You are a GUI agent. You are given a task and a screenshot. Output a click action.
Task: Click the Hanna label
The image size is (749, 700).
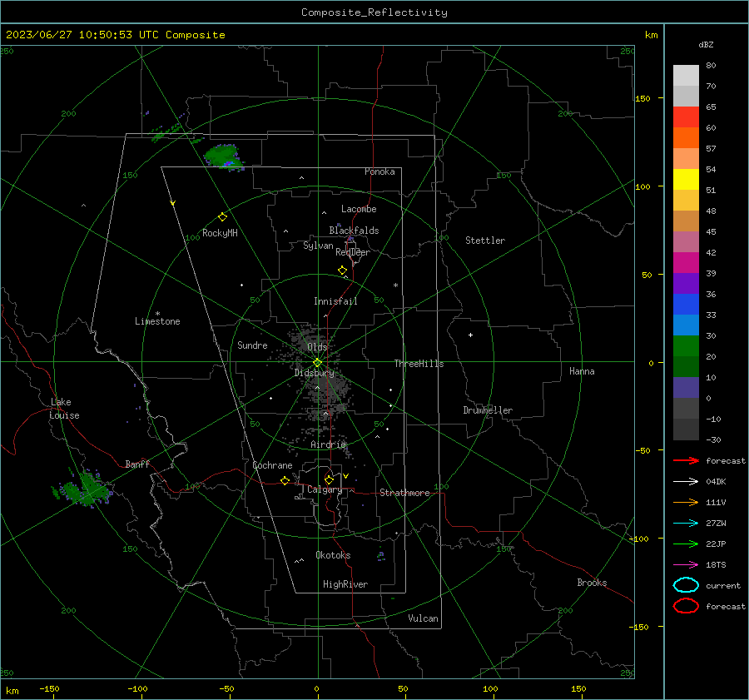point(582,371)
